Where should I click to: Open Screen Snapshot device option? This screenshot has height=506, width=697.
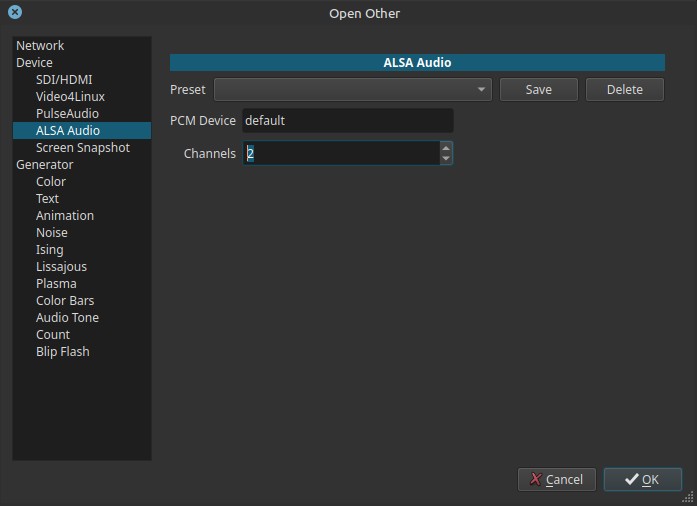83,148
